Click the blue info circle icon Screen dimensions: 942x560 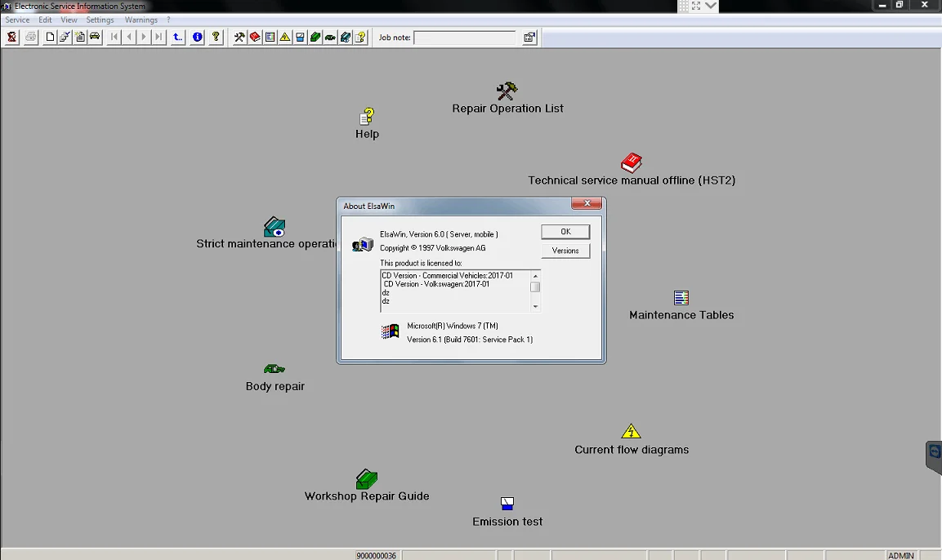click(x=197, y=38)
